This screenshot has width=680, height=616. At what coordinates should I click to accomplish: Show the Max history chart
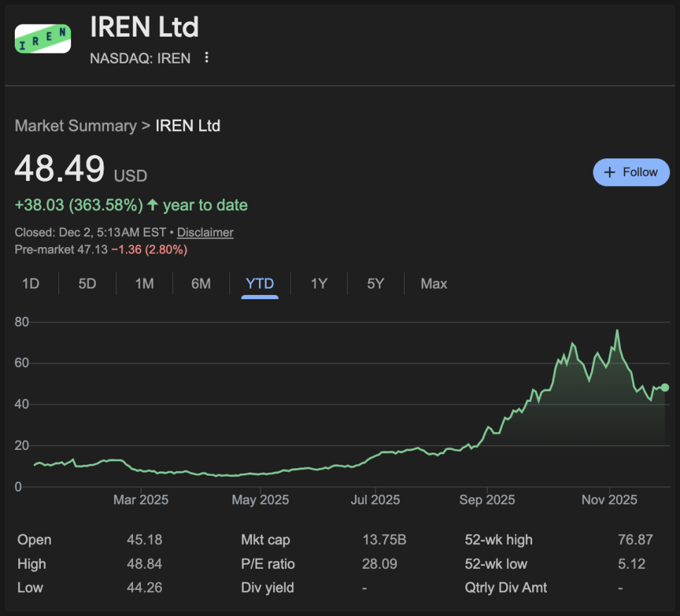click(x=434, y=284)
